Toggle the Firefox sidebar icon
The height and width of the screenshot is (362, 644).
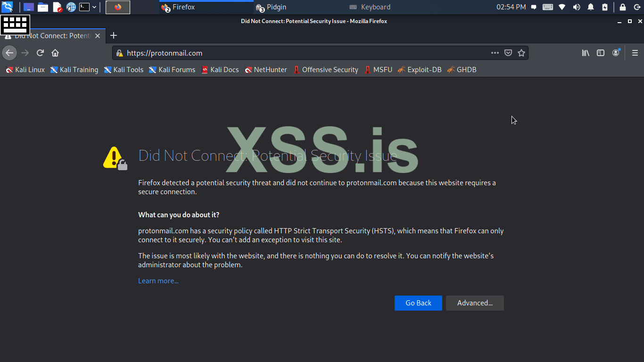(601, 53)
